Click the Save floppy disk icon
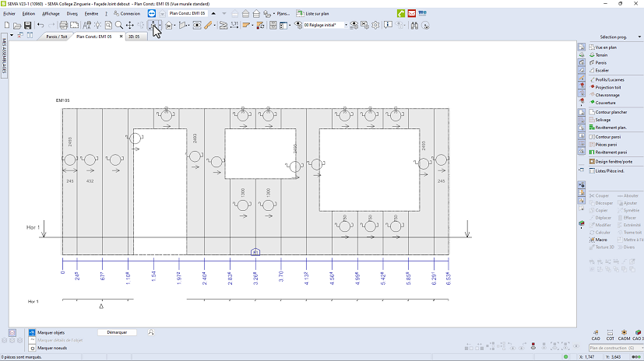 (28, 26)
